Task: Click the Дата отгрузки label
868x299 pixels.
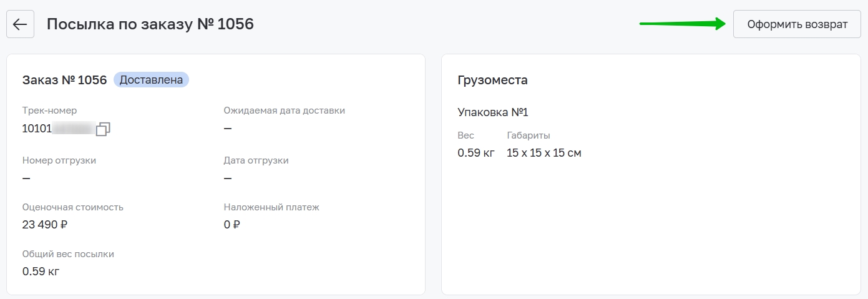Action: point(256,160)
